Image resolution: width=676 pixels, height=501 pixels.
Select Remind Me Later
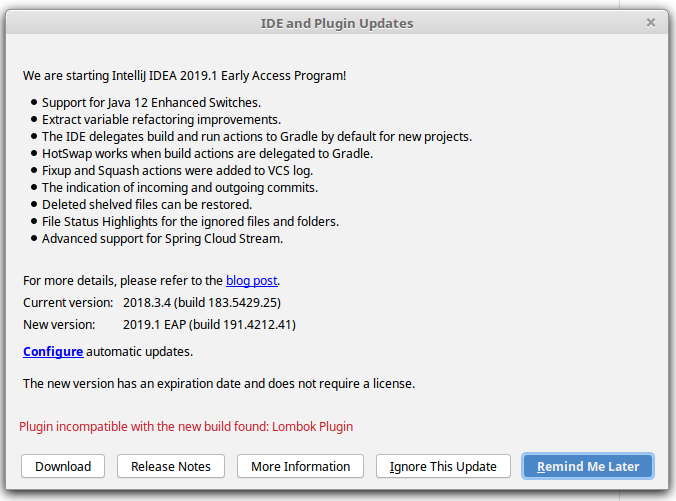pos(588,466)
